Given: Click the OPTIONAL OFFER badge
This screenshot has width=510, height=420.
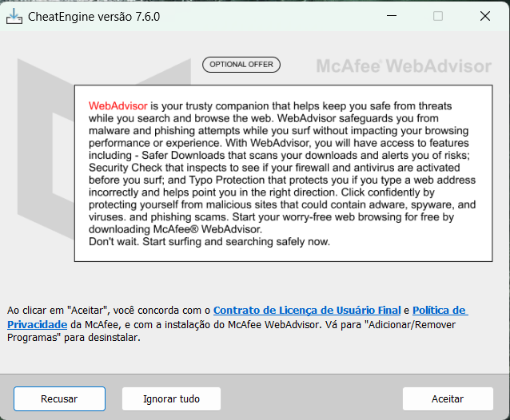Looking at the screenshot, I should pos(241,65).
